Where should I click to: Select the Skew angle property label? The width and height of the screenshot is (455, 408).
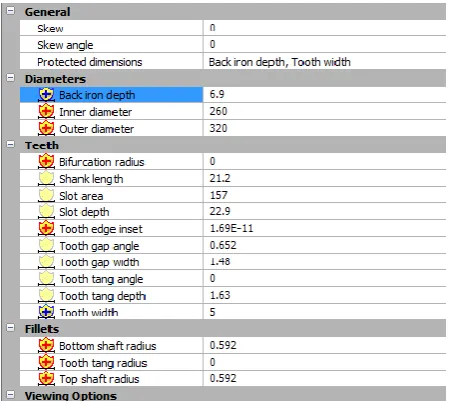tap(65, 45)
